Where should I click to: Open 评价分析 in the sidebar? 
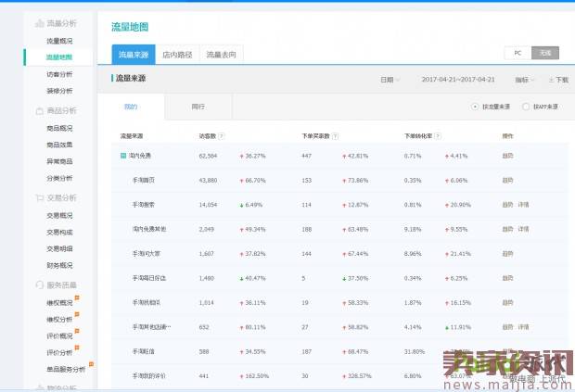tap(59, 353)
